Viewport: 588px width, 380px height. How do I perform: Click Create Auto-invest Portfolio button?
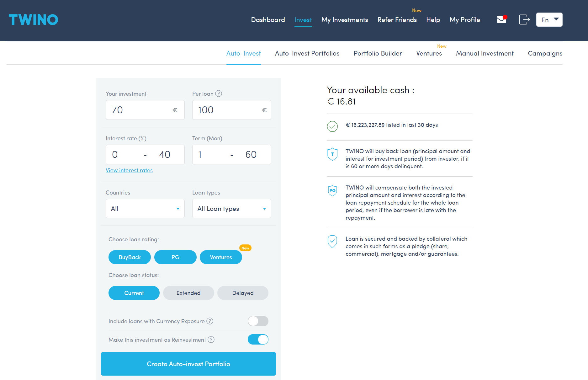(x=188, y=364)
